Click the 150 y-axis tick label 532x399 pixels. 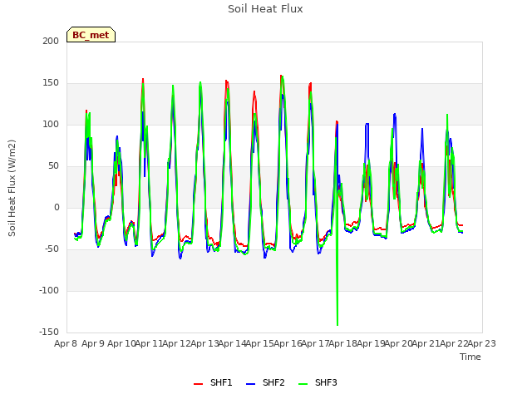tap(51, 83)
